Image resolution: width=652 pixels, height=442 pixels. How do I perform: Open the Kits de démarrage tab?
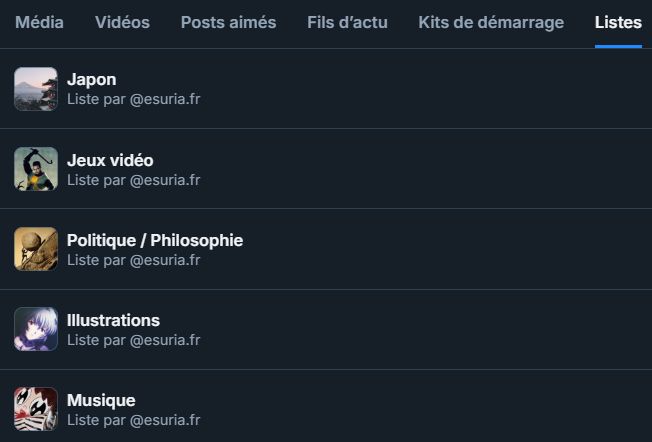491,22
